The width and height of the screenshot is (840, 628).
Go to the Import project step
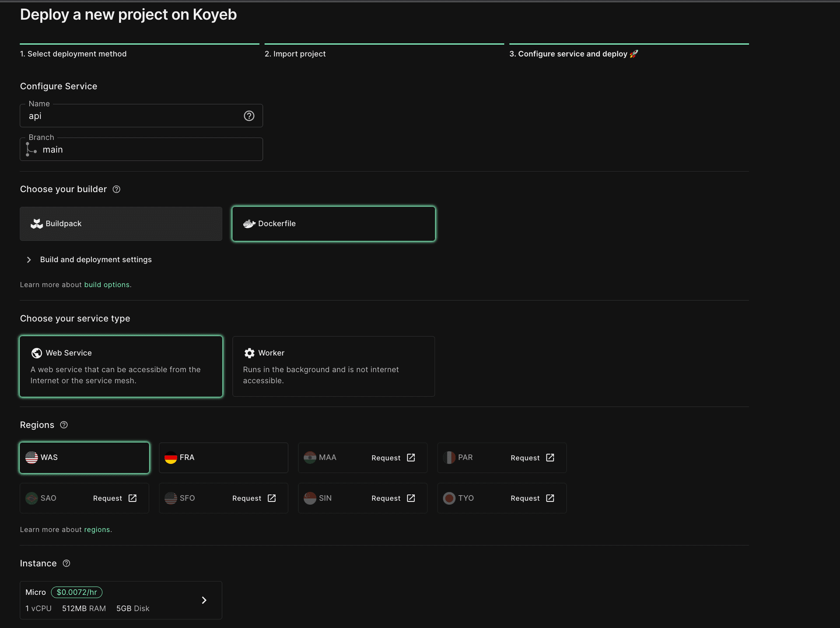pyautogui.click(x=295, y=54)
